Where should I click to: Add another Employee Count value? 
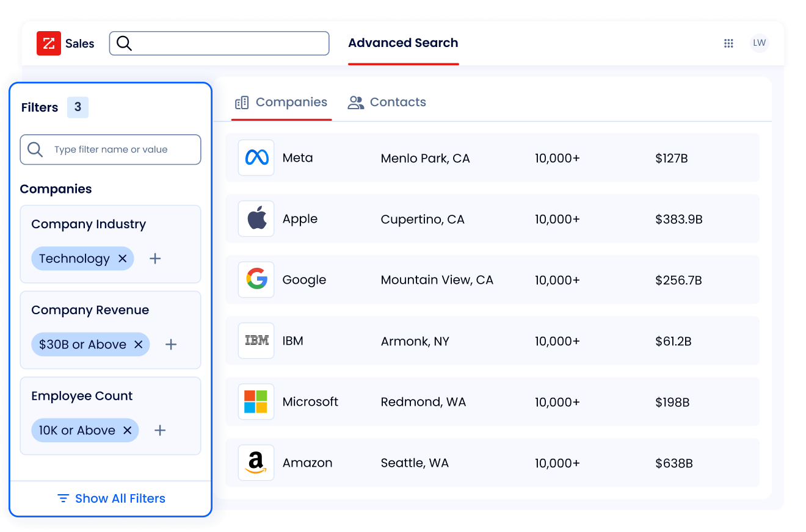(160, 431)
